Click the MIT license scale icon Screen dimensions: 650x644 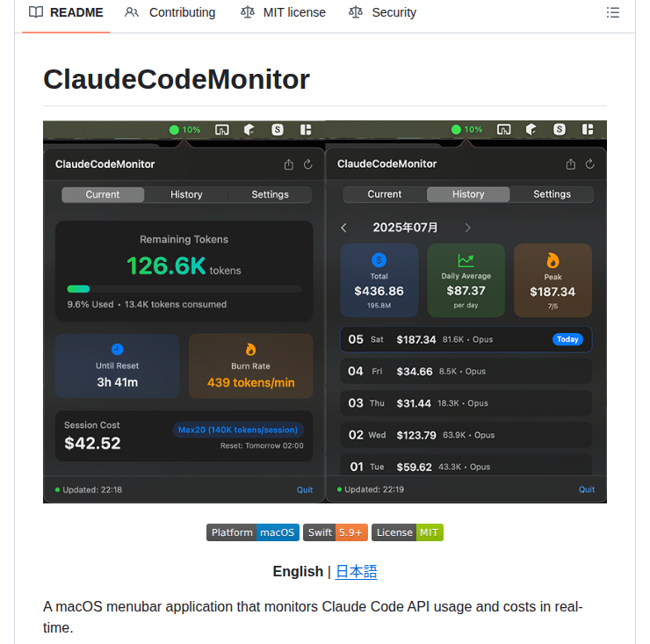[248, 12]
